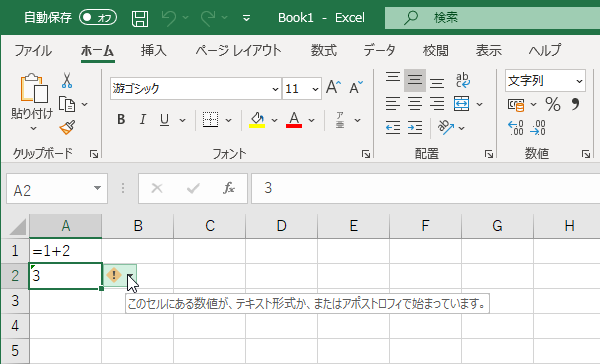Click the text orientation icon

coord(446,127)
